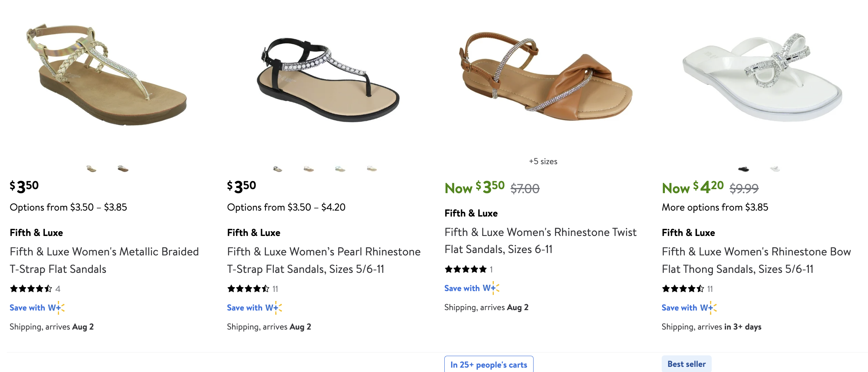This screenshot has width=868, height=372.
Task: Select the white variant of Rhinestone Bow sandals
Action: [x=775, y=169]
